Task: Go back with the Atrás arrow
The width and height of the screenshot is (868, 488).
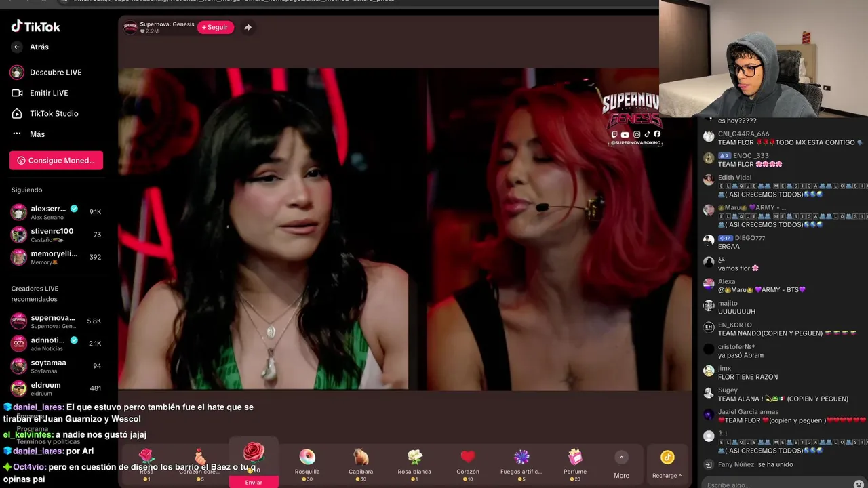Action: [17, 47]
